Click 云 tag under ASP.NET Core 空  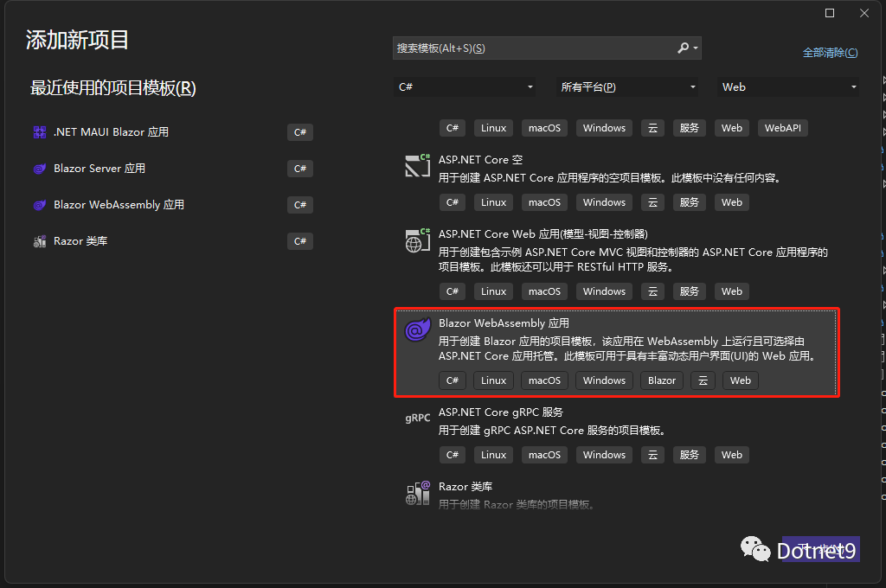(x=652, y=202)
